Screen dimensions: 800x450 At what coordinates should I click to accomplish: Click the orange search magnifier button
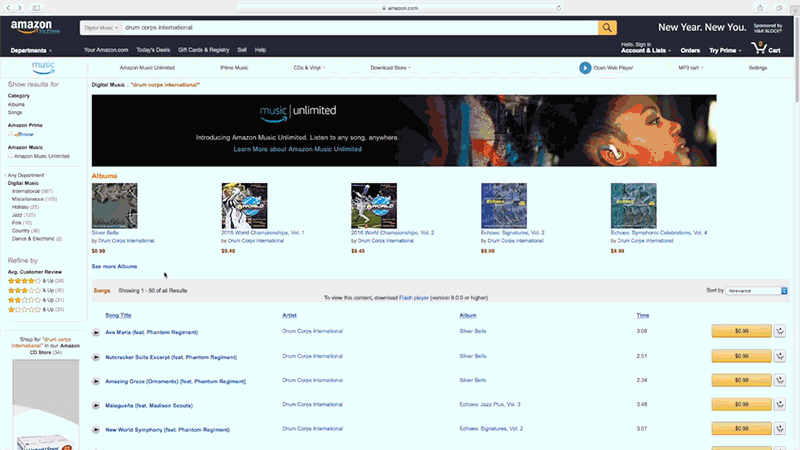point(607,28)
